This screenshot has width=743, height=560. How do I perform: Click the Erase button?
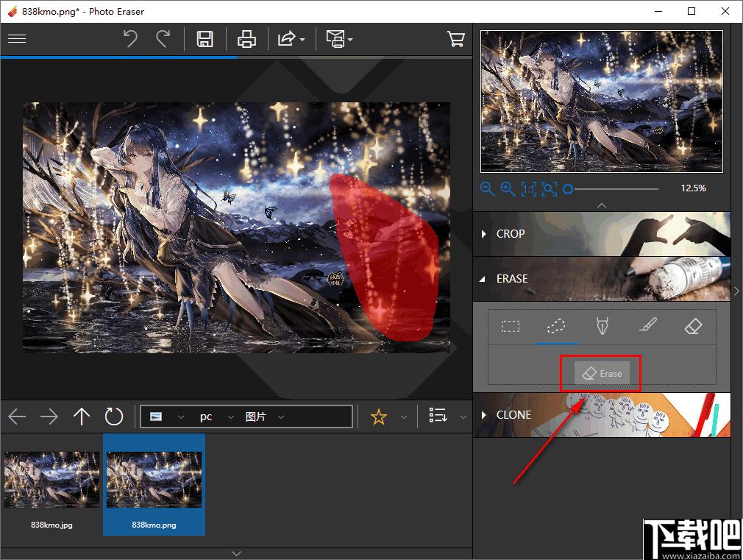tap(602, 374)
